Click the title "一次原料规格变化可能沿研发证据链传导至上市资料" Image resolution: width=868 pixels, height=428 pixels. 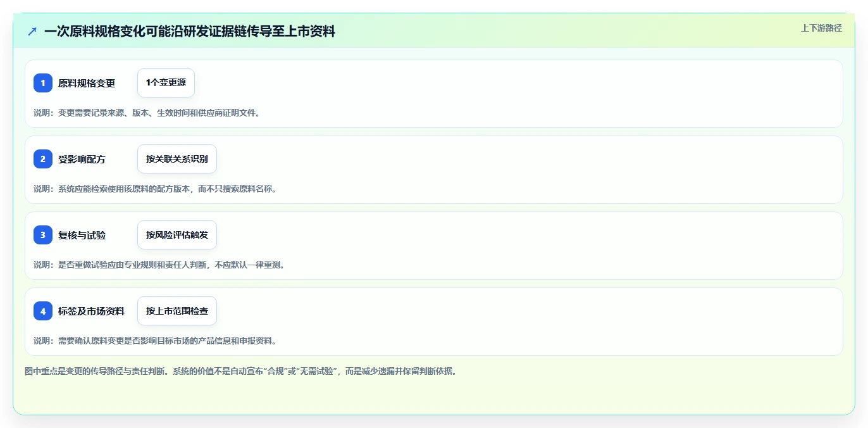point(190,31)
